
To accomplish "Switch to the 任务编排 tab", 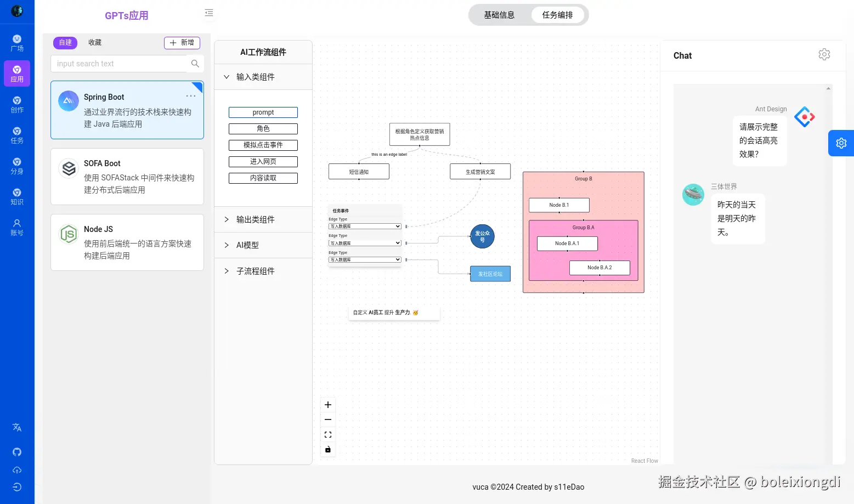I will coord(558,15).
